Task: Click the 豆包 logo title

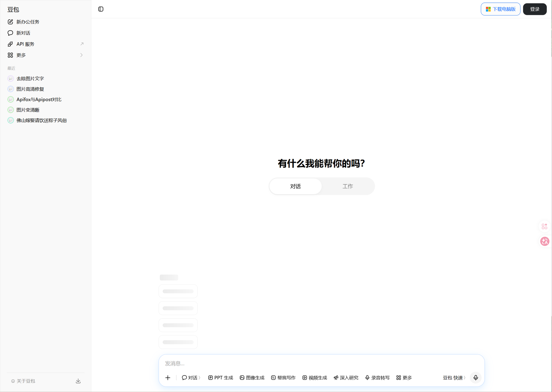Action: tap(13, 9)
